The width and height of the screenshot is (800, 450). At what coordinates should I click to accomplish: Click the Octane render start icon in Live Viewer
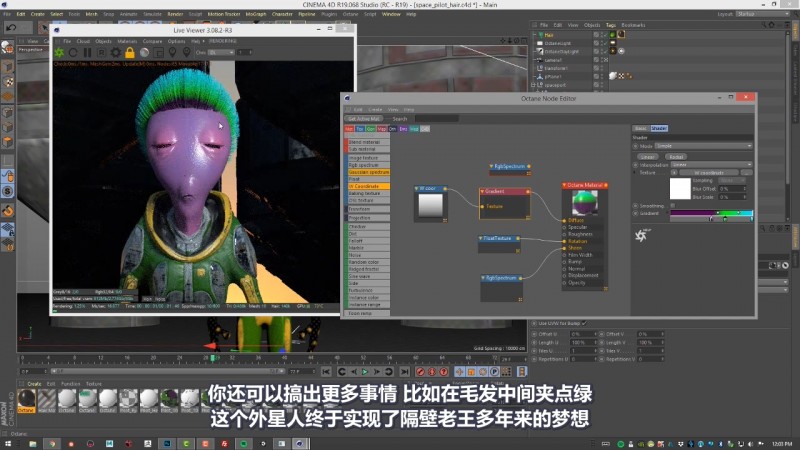pos(59,53)
